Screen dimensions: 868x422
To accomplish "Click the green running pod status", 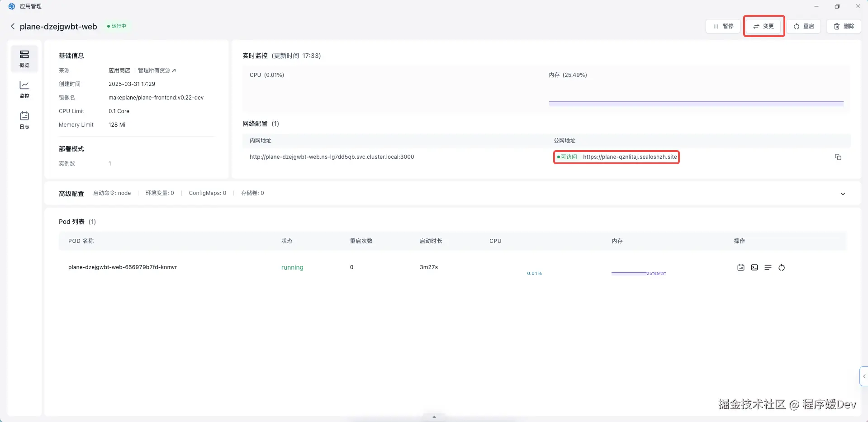I will pyautogui.click(x=292, y=267).
